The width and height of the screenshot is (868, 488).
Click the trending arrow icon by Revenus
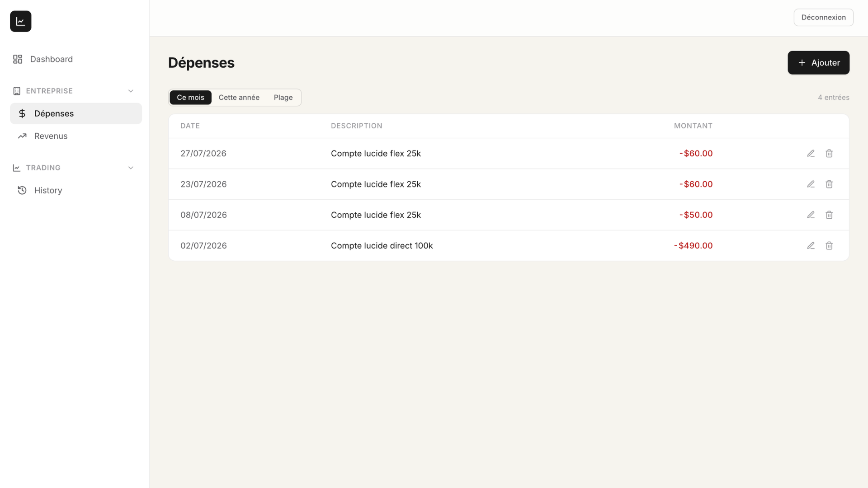point(22,136)
